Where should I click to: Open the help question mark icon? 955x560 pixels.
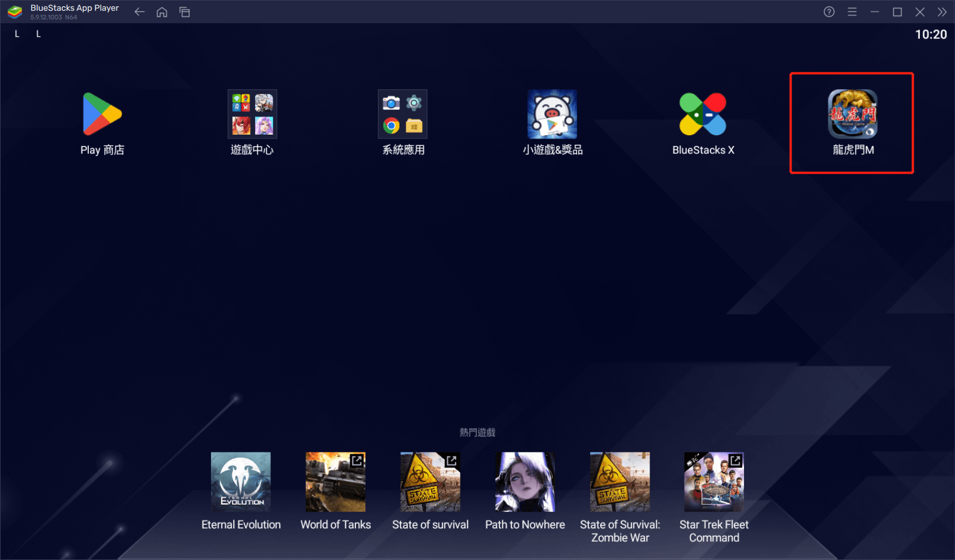829,12
